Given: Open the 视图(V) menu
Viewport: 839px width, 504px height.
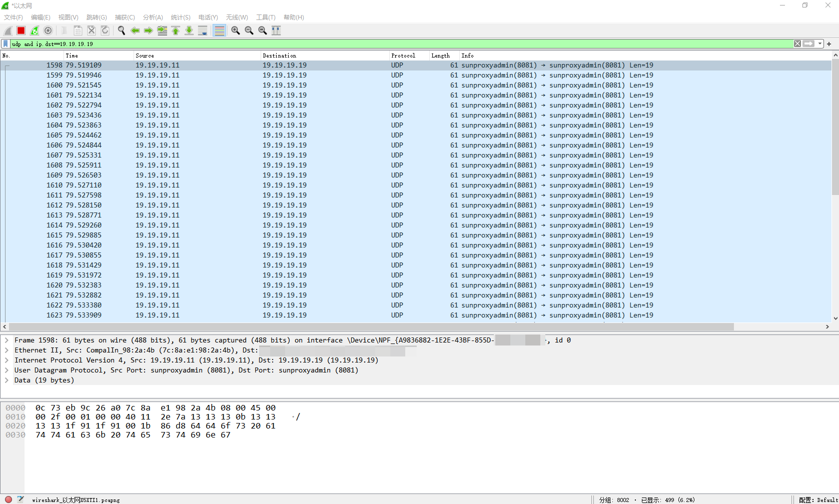Looking at the screenshot, I should [68, 17].
